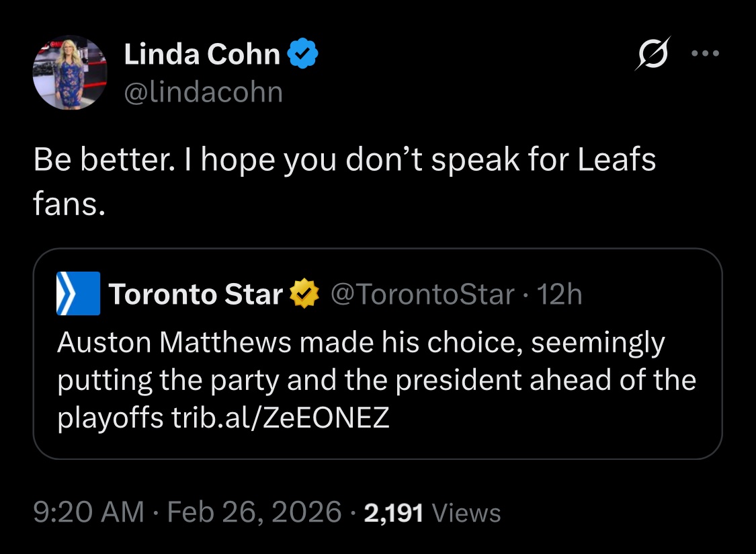Open Linda Cohn's profile picture
Image resolution: width=756 pixels, height=554 pixels.
click(69, 73)
